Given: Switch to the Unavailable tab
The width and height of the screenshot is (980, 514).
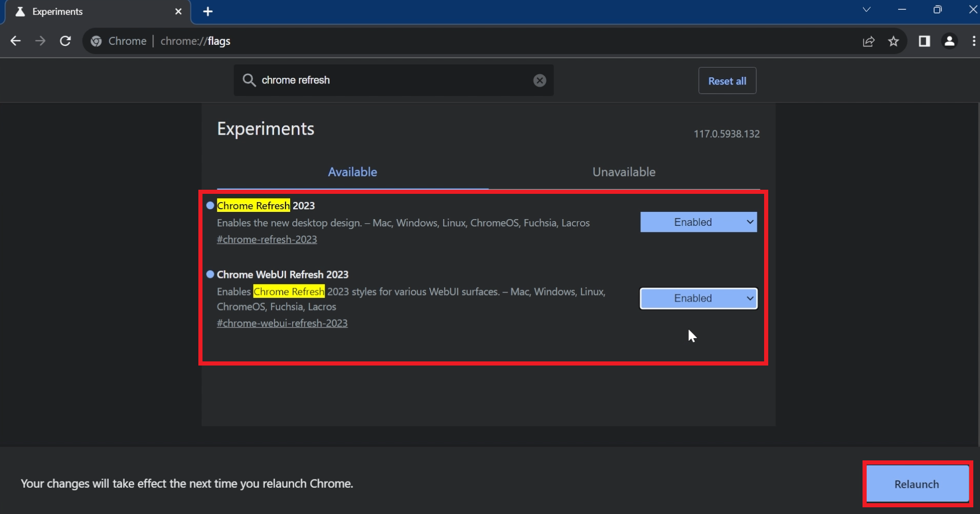Looking at the screenshot, I should [623, 172].
